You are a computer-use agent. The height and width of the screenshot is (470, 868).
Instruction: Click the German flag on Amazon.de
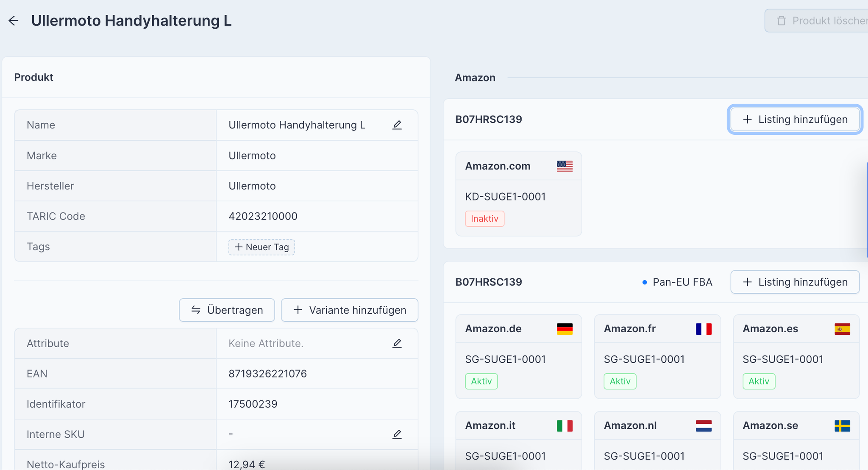coord(565,329)
